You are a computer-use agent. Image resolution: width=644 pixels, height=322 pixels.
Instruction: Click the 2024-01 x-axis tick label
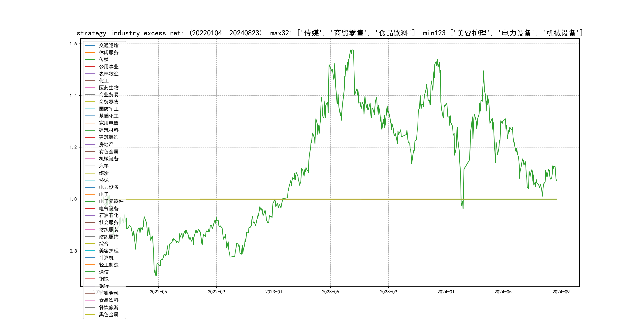446,292
